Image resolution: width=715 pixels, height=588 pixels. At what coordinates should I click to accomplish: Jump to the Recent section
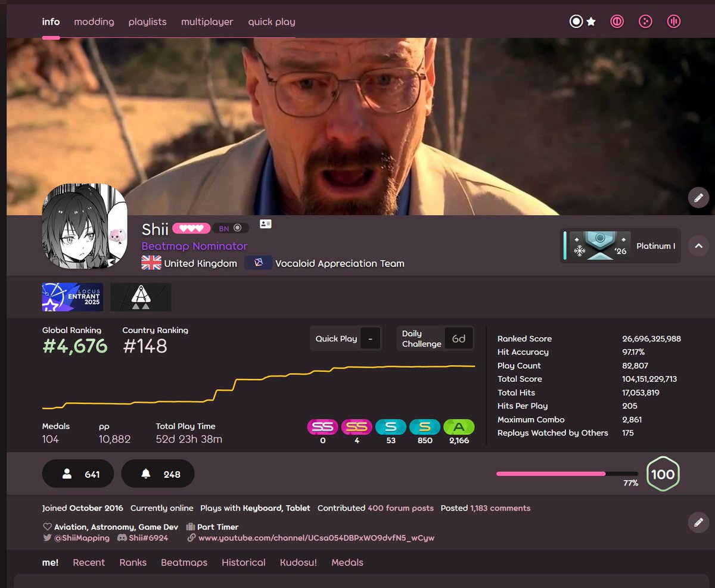(x=89, y=562)
